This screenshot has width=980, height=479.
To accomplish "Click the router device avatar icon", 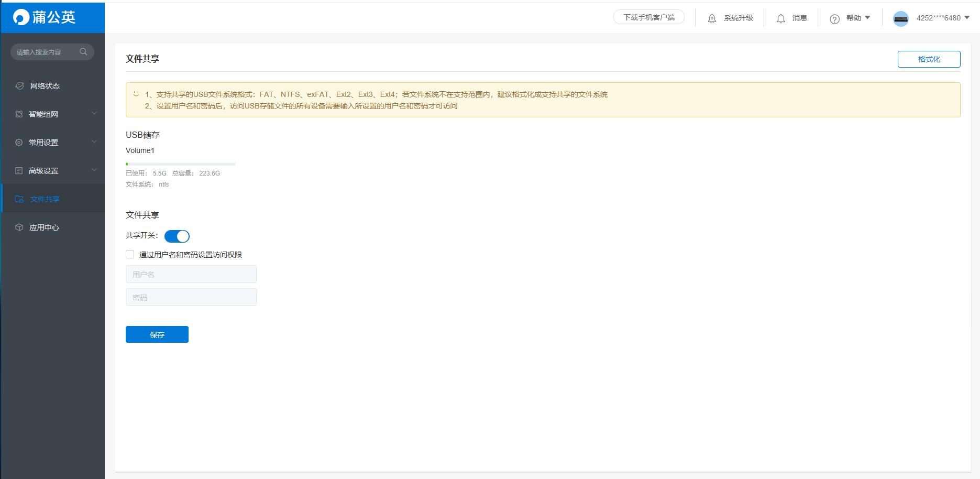I will (901, 18).
